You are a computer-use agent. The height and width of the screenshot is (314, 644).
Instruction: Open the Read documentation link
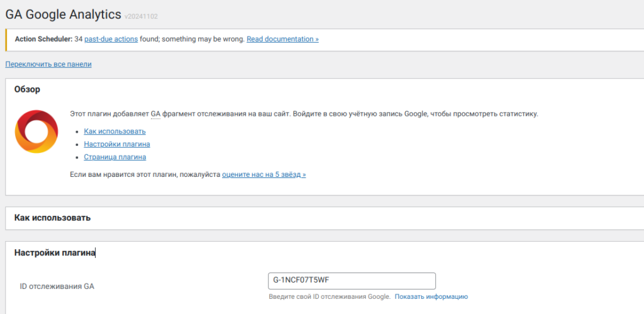tap(282, 39)
